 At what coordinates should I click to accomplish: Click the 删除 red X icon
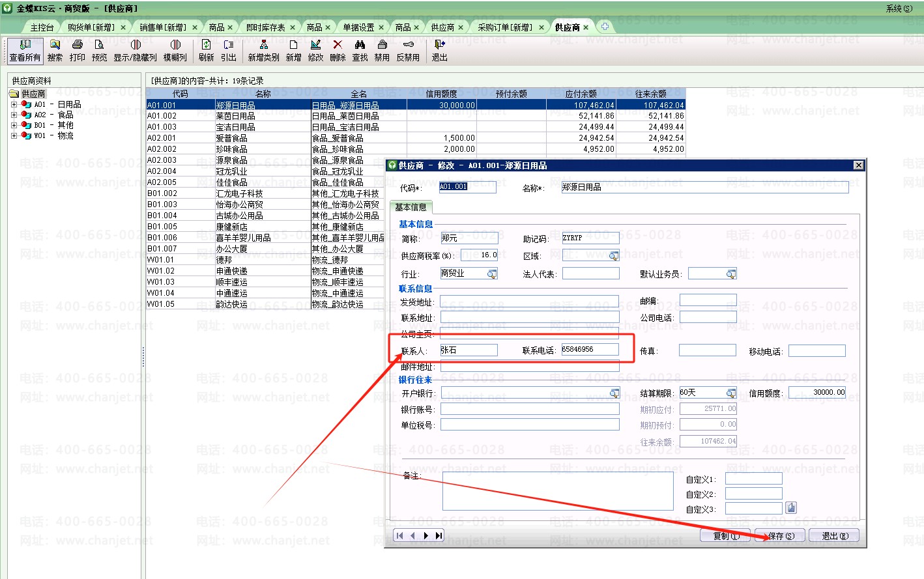338,50
